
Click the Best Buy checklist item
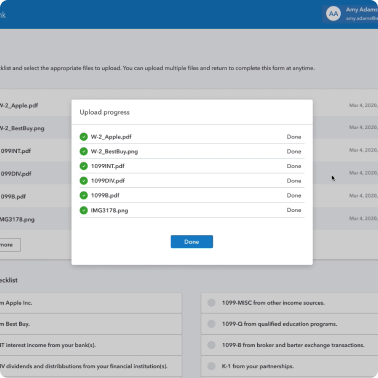click(x=91, y=324)
